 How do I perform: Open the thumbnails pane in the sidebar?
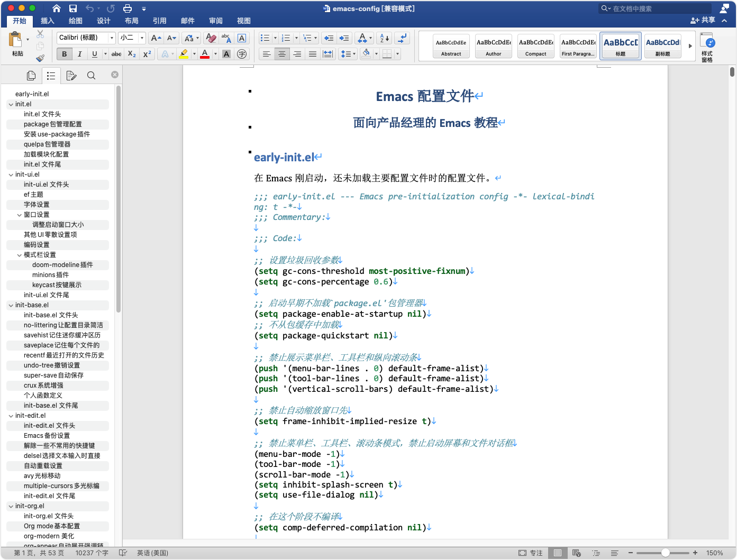coord(31,76)
